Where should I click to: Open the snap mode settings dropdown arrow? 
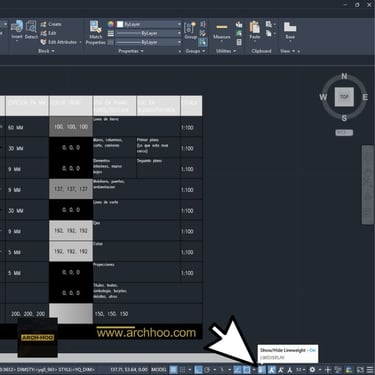pyautogui.click(x=190, y=369)
